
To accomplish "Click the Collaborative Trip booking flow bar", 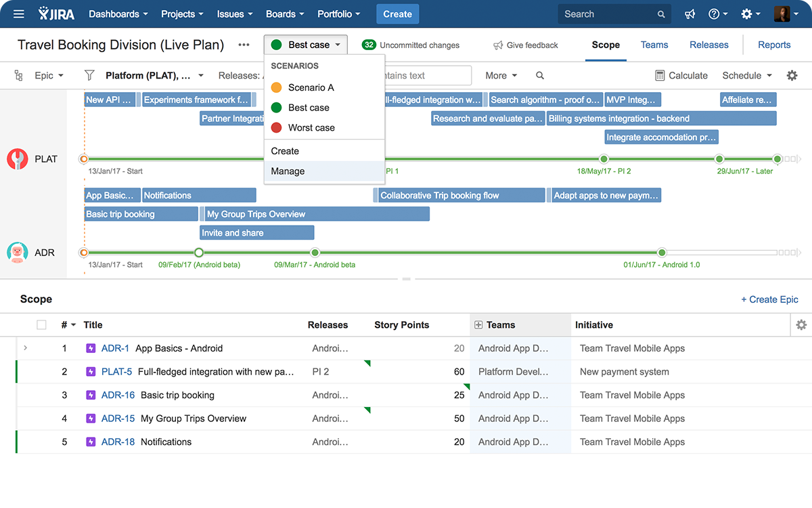I will [x=461, y=195].
